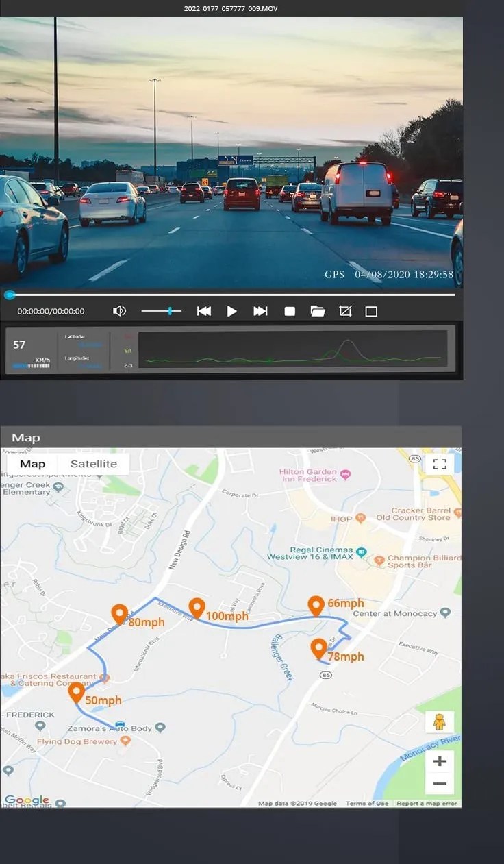Click the G-sensor graph
Viewport: 504px width, 864px height.
point(292,349)
